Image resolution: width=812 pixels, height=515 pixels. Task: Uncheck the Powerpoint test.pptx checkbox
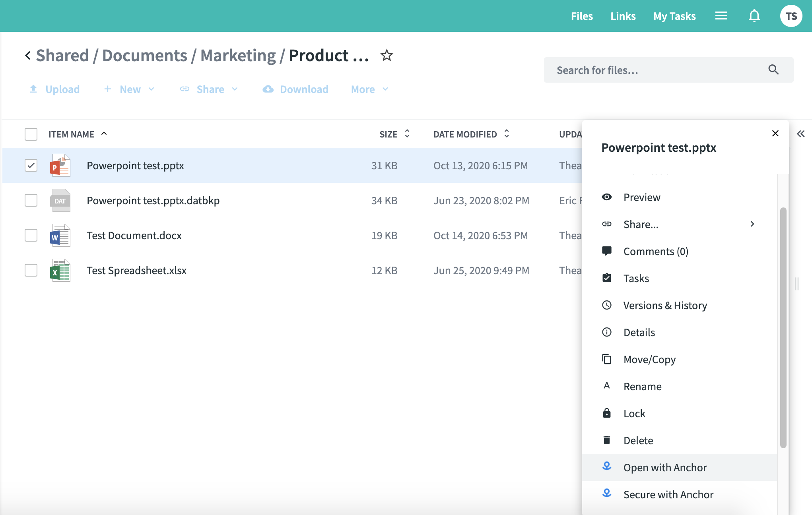click(31, 165)
